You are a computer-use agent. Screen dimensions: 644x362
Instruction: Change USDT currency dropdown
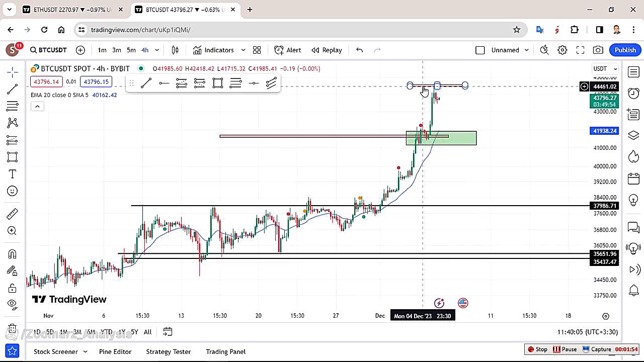coord(605,68)
